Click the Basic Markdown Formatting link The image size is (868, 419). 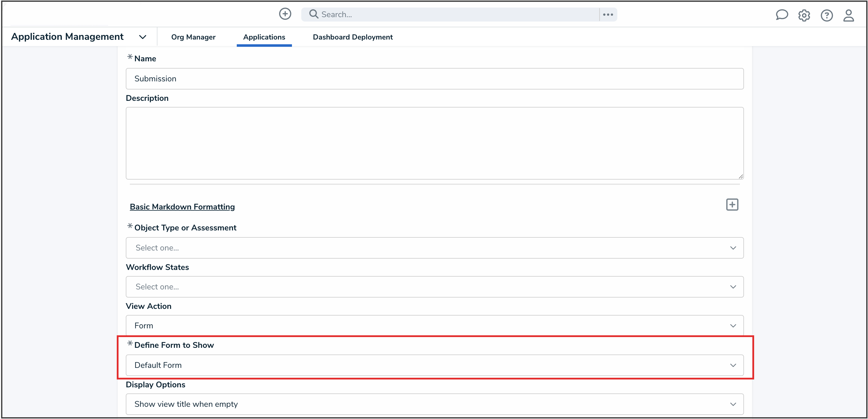coord(182,207)
